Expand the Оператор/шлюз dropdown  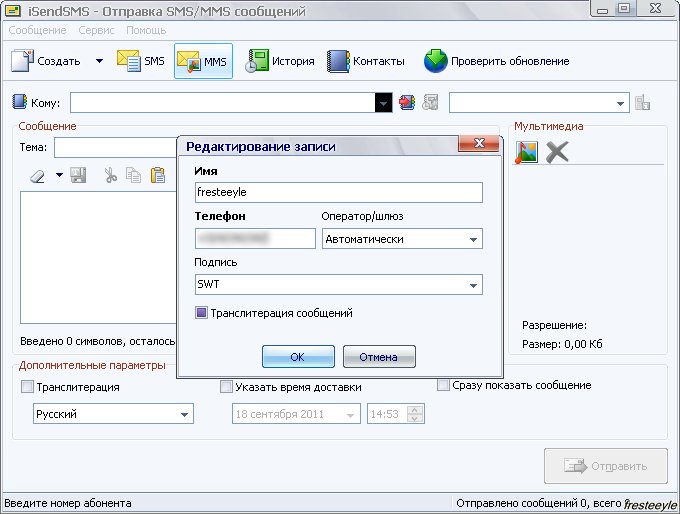472,239
